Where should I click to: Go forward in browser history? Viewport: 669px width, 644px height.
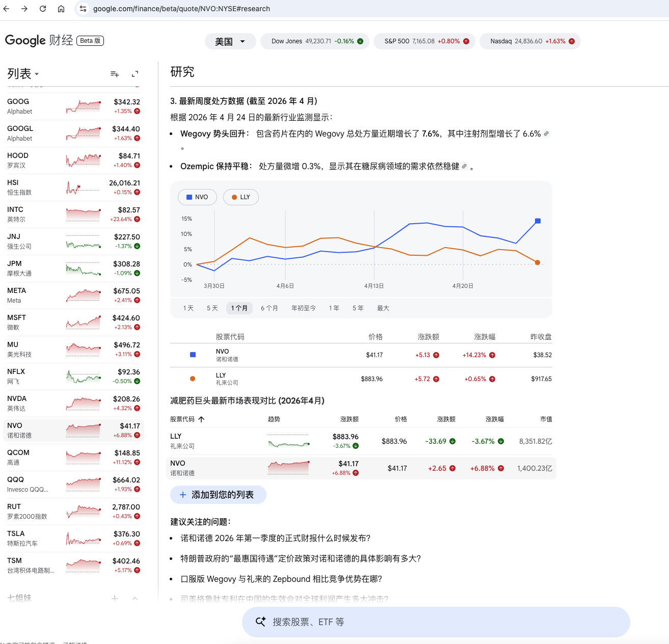[24, 9]
